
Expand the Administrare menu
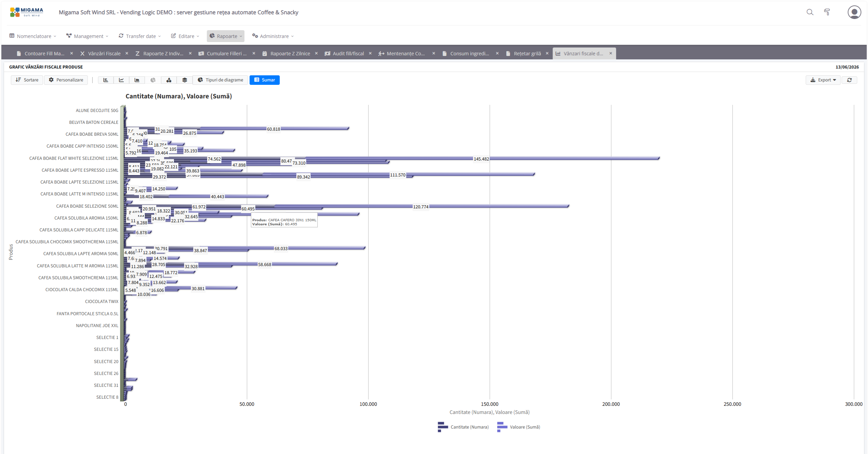tap(273, 36)
